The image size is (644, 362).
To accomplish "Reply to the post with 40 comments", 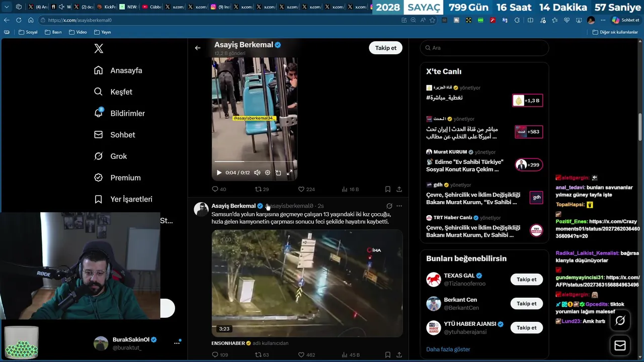I will pyautogui.click(x=219, y=189).
